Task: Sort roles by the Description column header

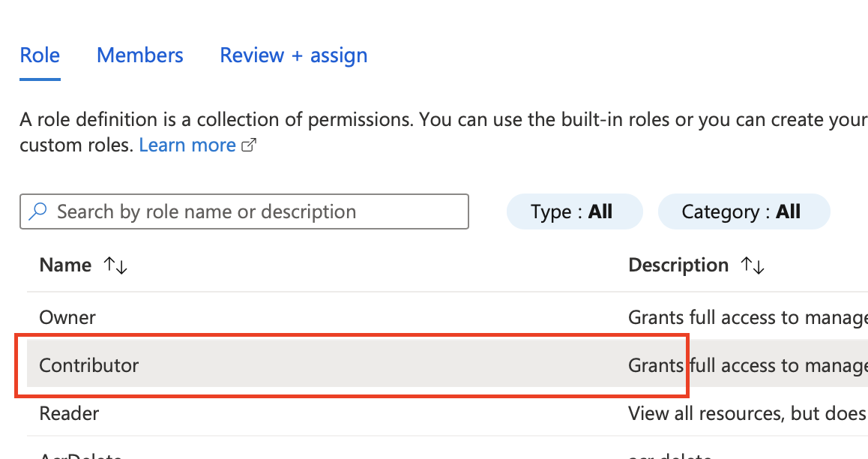Action: pos(678,265)
